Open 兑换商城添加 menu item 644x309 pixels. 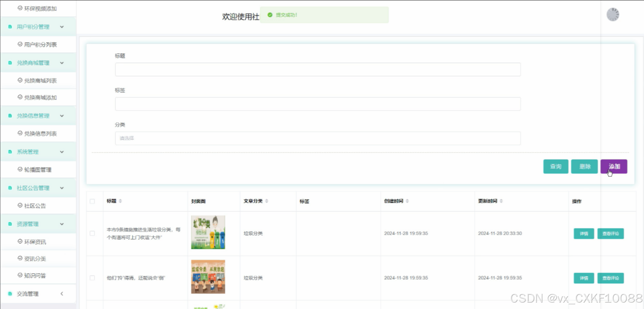[x=38, y=98]
